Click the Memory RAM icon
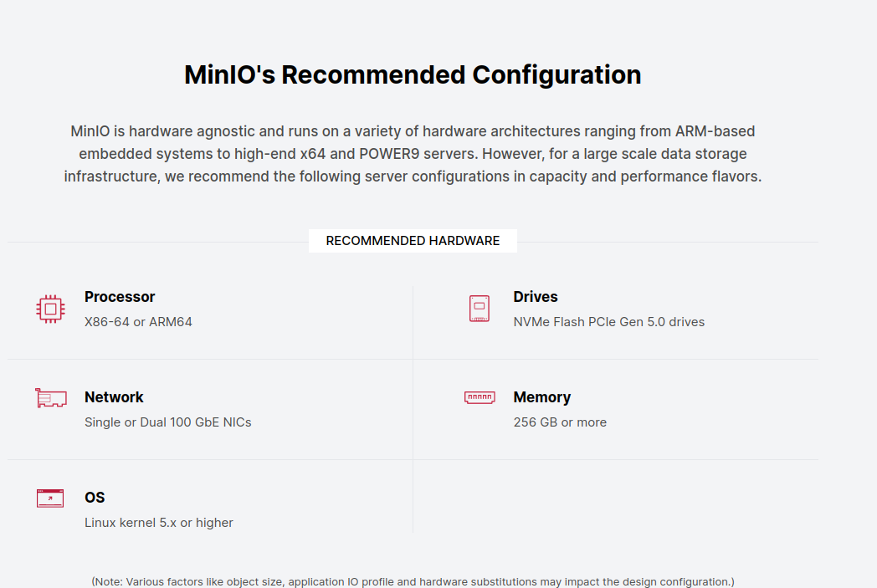This screenshot has width=877, height=588. coord(480,397)
